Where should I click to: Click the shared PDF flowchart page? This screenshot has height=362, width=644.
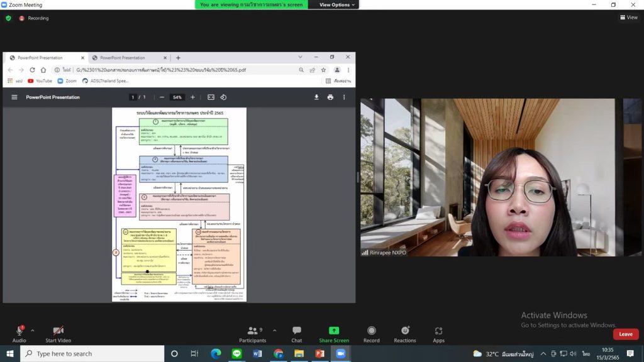(179, 204)
